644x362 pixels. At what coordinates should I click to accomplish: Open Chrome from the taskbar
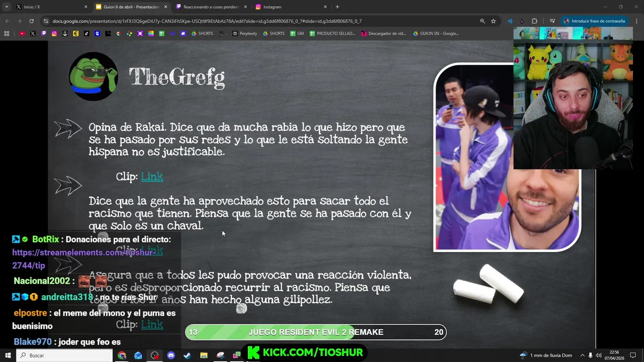[122, 355]
